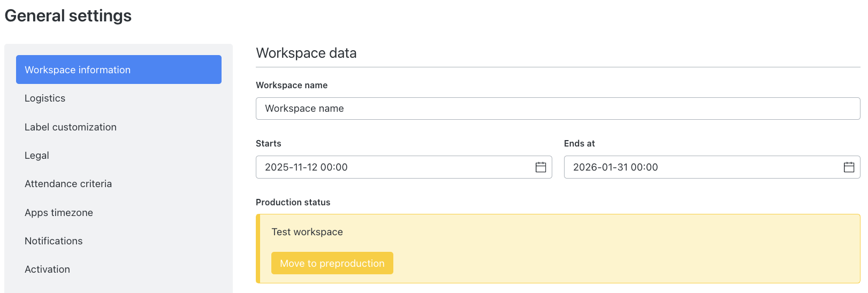Click the Starts date field 2025-11-12 00:00
The width and height of the screenshot is (868, 293).
404,167
